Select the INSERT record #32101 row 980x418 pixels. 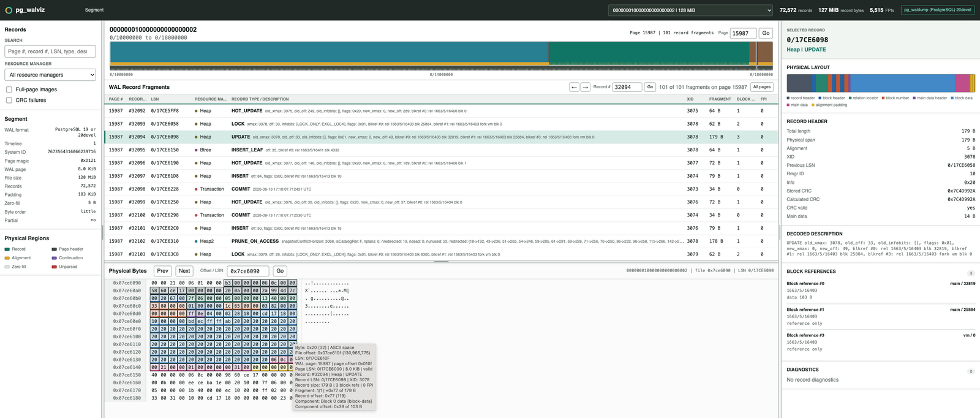pyautogui.click(x=441, y=228)
